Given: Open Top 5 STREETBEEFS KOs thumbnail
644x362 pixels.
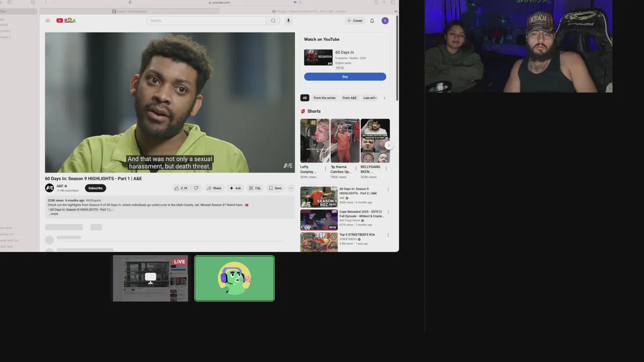Looking at the screenshot, I should [x=319, y=242].
